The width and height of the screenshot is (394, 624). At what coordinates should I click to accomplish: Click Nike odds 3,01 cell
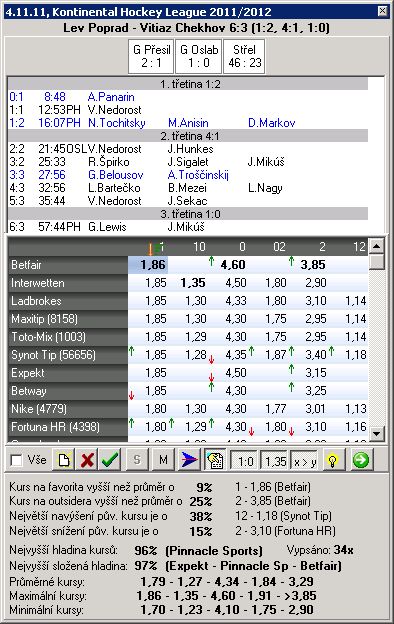click(308, 409)
